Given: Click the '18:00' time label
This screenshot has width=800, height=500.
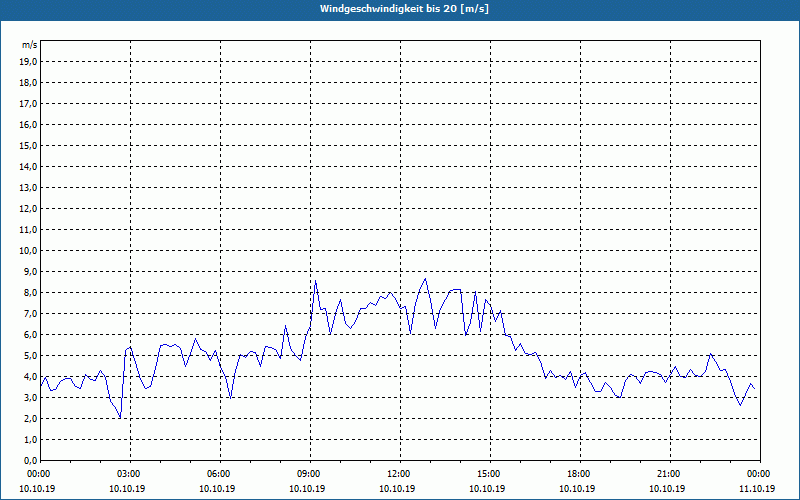Looking at the screenshot, I should pyautogui.click(x=578, y=474).
